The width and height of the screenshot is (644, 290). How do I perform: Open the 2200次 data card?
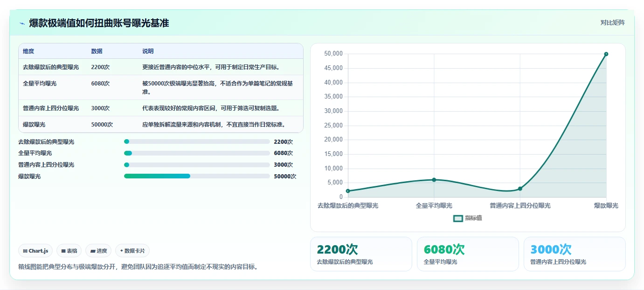pos(361,254)
